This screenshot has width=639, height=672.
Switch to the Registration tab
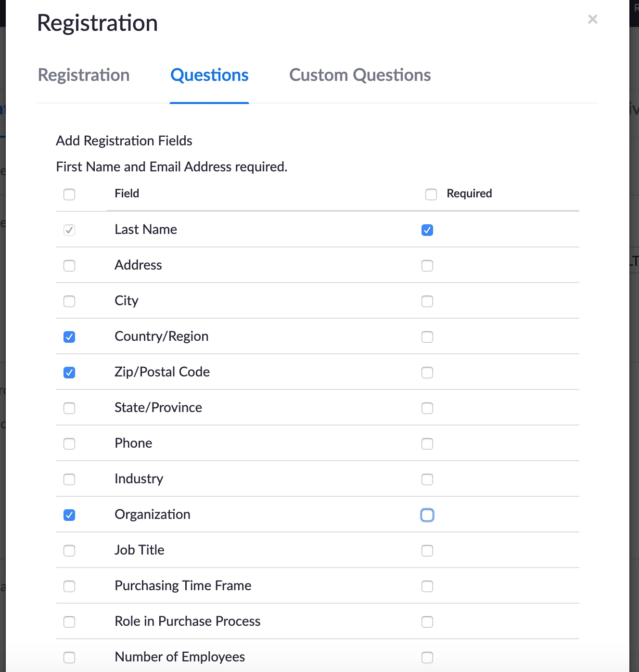click(84, 75)
